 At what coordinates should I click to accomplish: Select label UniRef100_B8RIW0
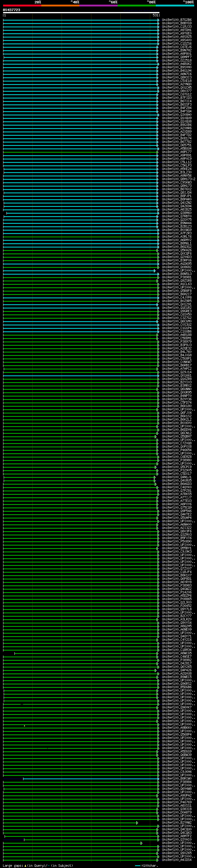(176, 779)
